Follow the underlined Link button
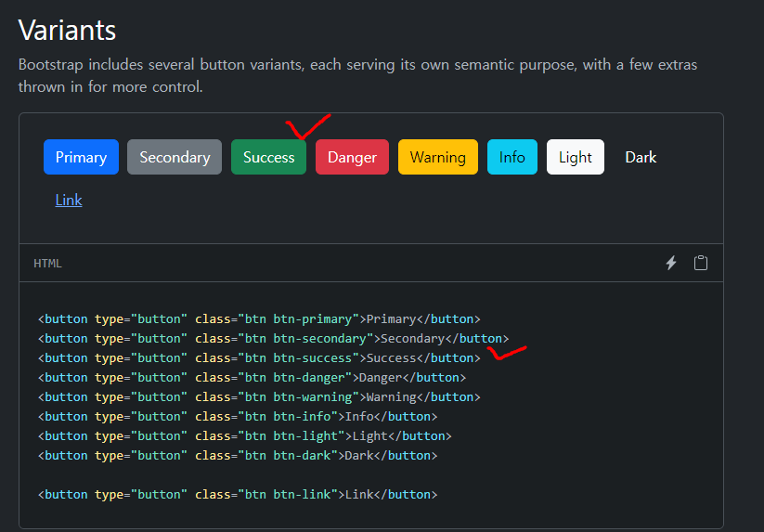This screenshot has width=764, height=532. coord(69,200)
